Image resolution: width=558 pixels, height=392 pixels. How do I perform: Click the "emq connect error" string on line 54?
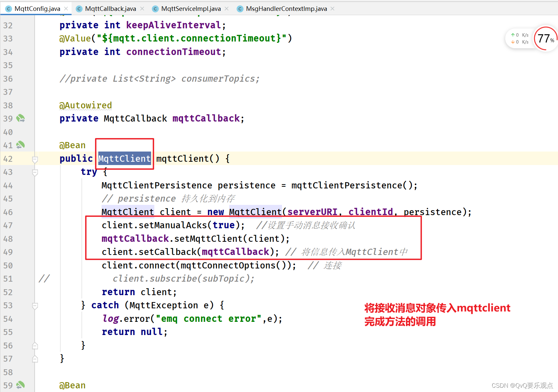[x=209, y=319]
